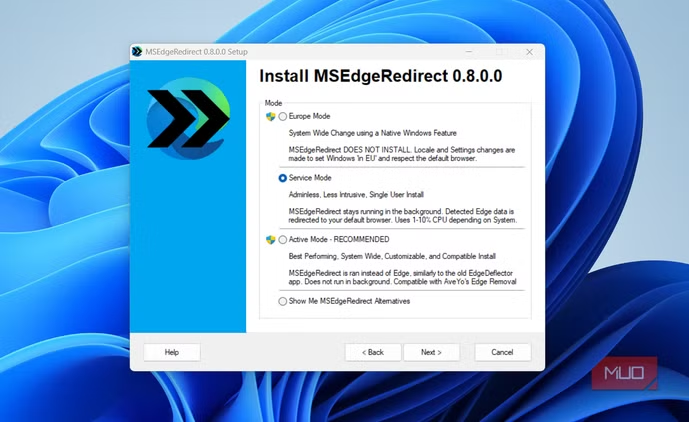Select Show Me MSEdgeRedirect Alternatives option
Viewport: 689px width, 422px height.
click(283, 301)
